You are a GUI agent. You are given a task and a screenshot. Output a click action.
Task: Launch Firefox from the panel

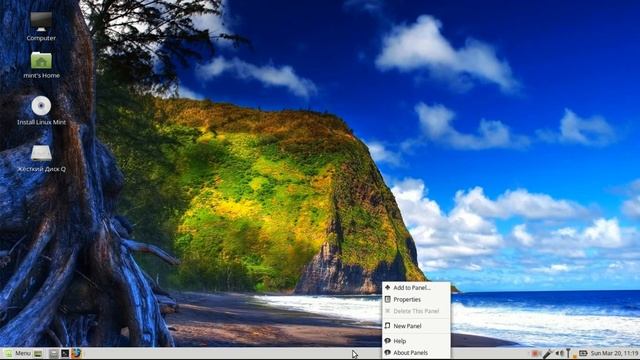(76, 353)
